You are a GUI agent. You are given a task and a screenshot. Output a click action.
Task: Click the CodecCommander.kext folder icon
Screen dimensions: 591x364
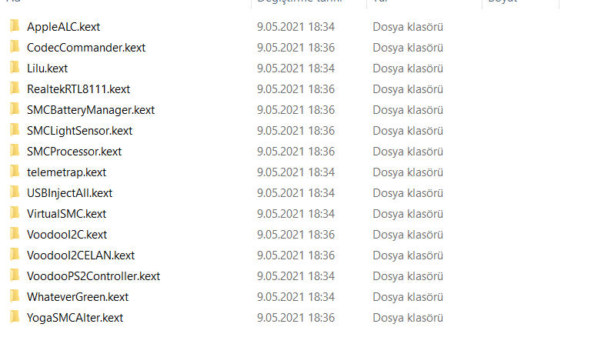[15, 47]
